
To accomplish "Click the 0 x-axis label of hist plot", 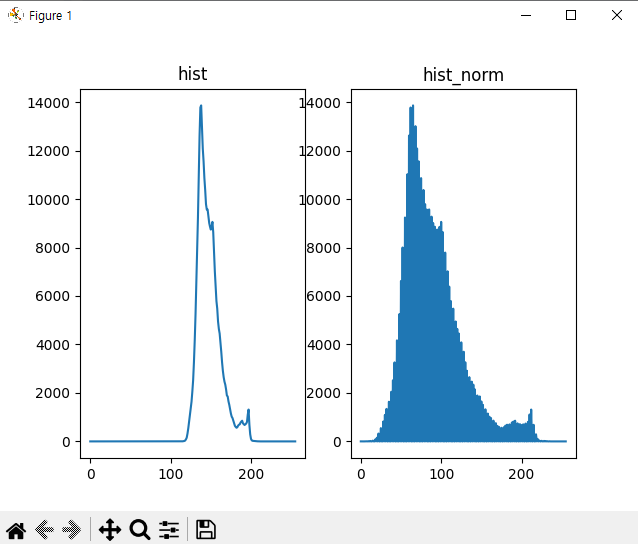I will [91, 474].
